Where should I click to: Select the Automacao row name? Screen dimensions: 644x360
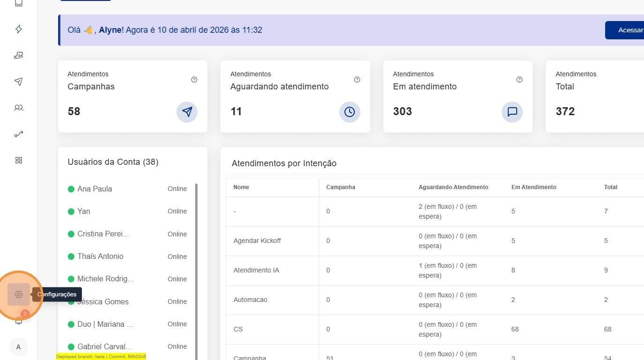pos(250,300)
